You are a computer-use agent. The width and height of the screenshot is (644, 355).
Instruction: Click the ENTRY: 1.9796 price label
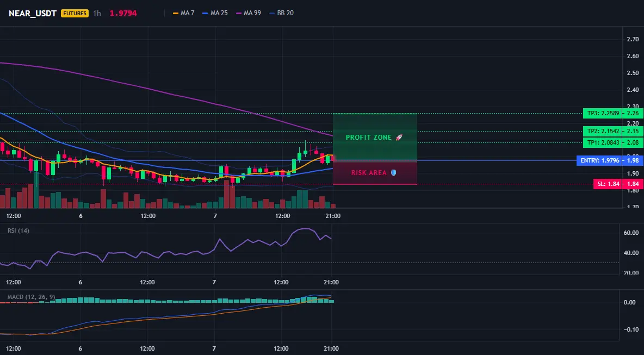click(599, 160)
